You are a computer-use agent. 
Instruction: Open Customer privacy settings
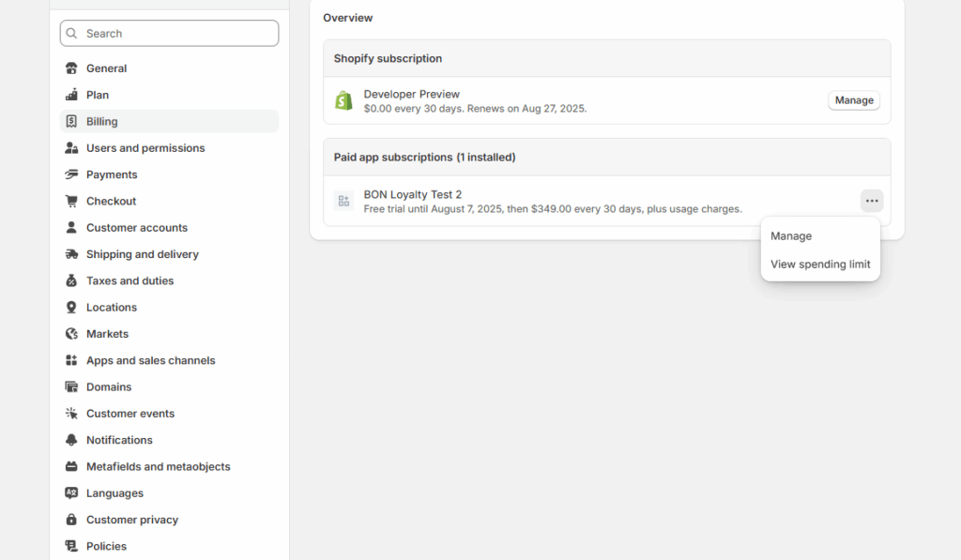click(170, 520)
